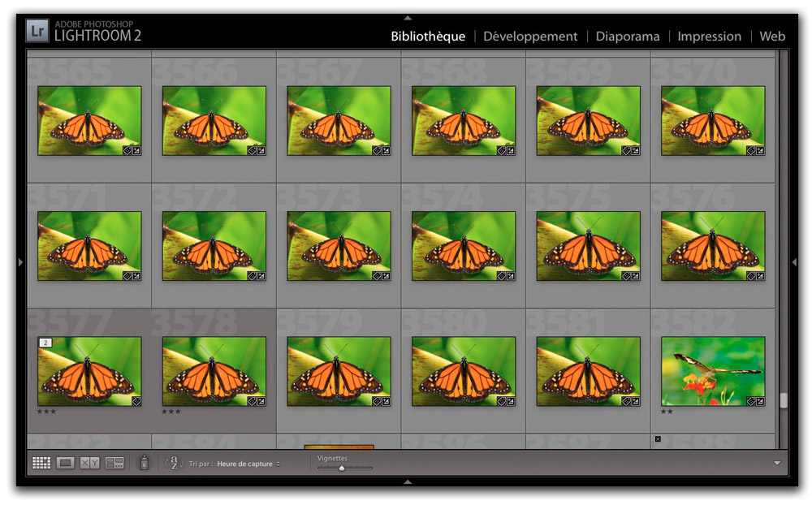Click the grid's vertical scrollbar handle
This screenshot has width=812, height=505.
click(783, 399)
